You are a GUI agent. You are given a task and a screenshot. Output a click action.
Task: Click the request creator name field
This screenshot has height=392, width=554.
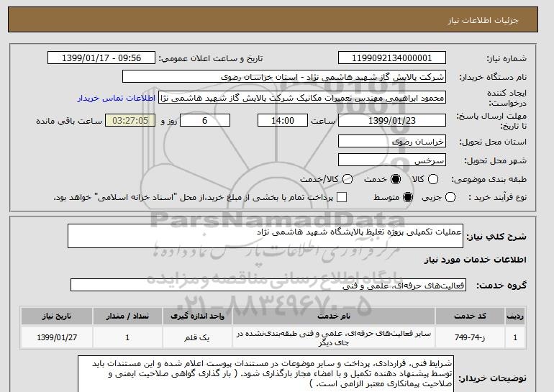pos(302,98)
